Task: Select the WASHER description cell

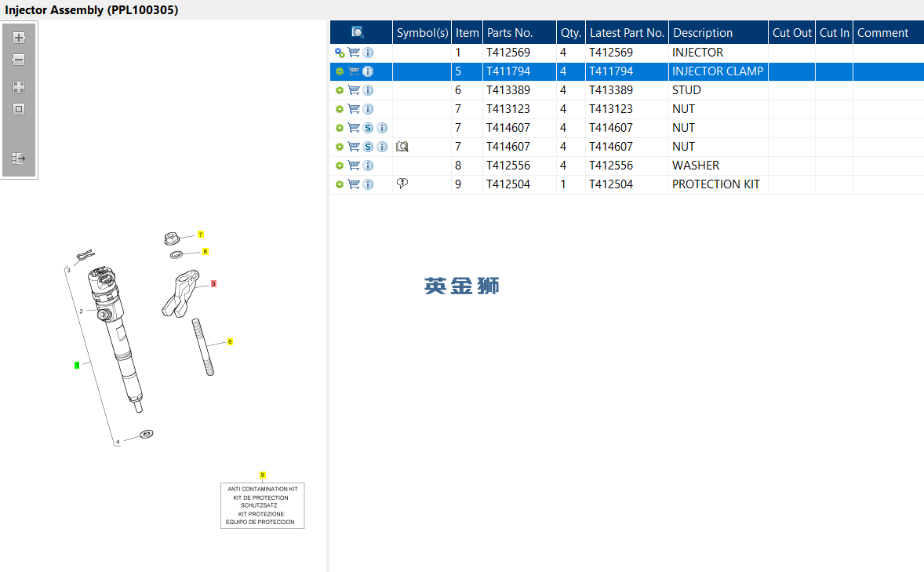Action: coord(718,166)
